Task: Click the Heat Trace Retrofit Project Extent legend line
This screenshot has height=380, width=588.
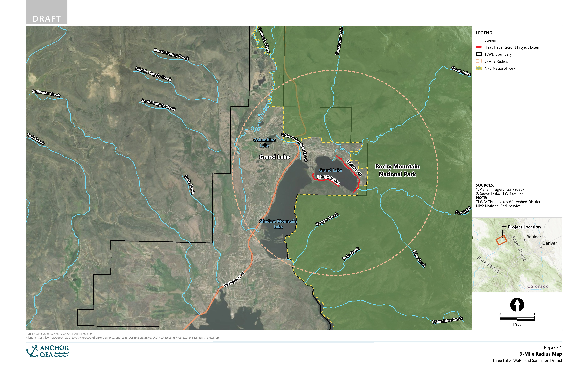Action: (479, 47)
